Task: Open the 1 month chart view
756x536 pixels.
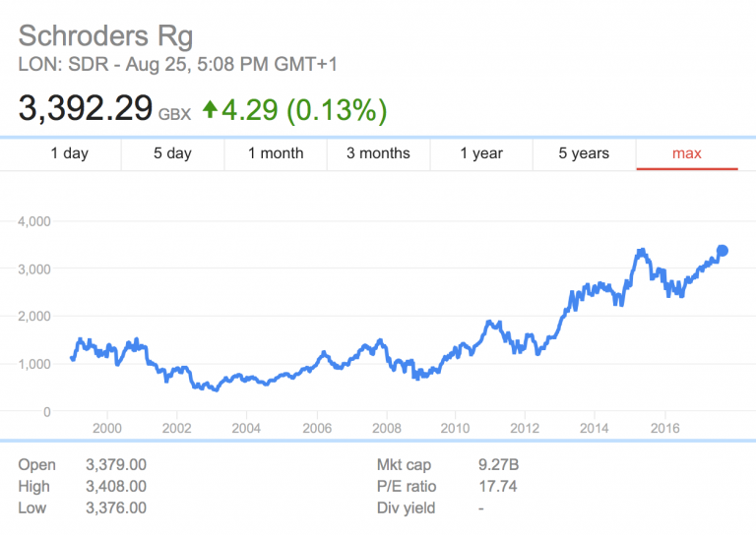Action: click(276, 153)
